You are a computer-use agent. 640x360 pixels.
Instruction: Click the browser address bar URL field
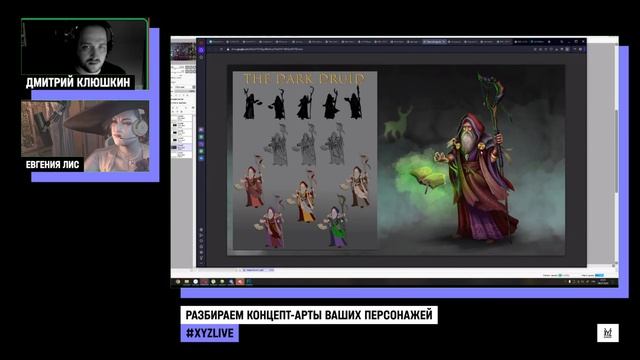coord(380,49)
